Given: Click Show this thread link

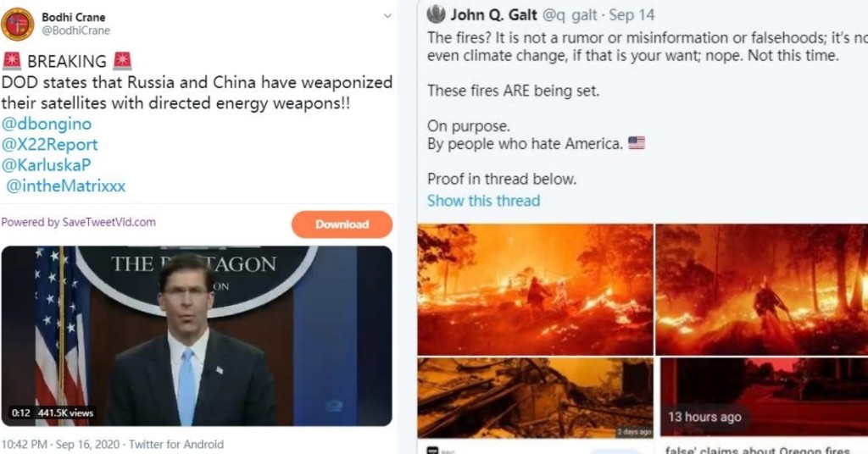Looking at the screenshot, I should tap(483, 201).
